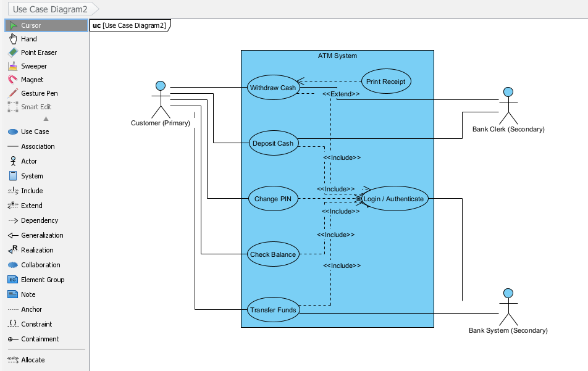Choose the Association connector tool

(46, 146)
